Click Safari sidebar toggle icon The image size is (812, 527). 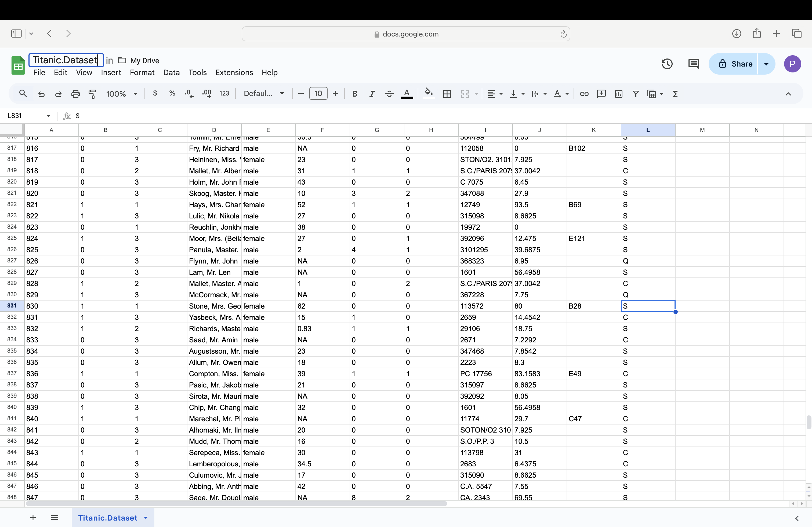pos(16,33)
